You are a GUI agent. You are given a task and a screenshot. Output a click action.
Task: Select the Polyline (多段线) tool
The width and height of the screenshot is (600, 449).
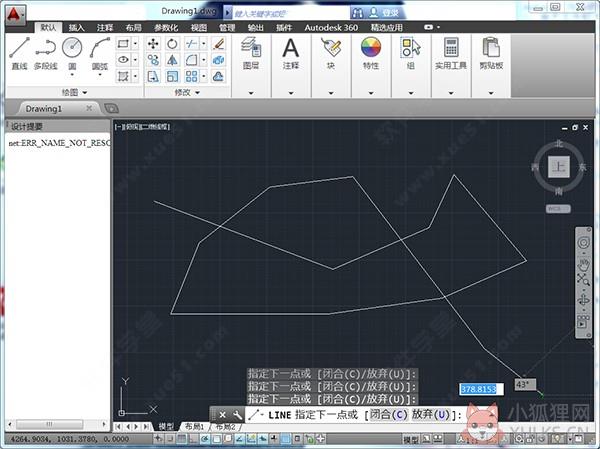(x=46, y=53)
